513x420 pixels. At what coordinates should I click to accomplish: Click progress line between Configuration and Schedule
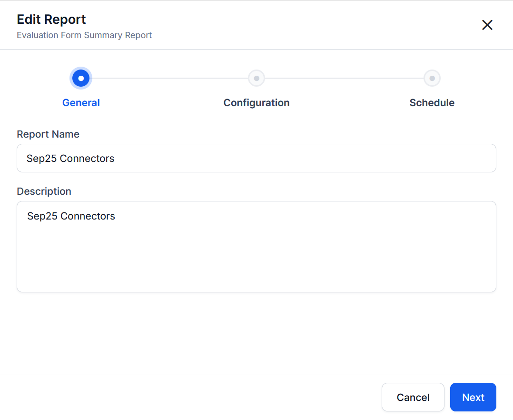pos(344,78)
